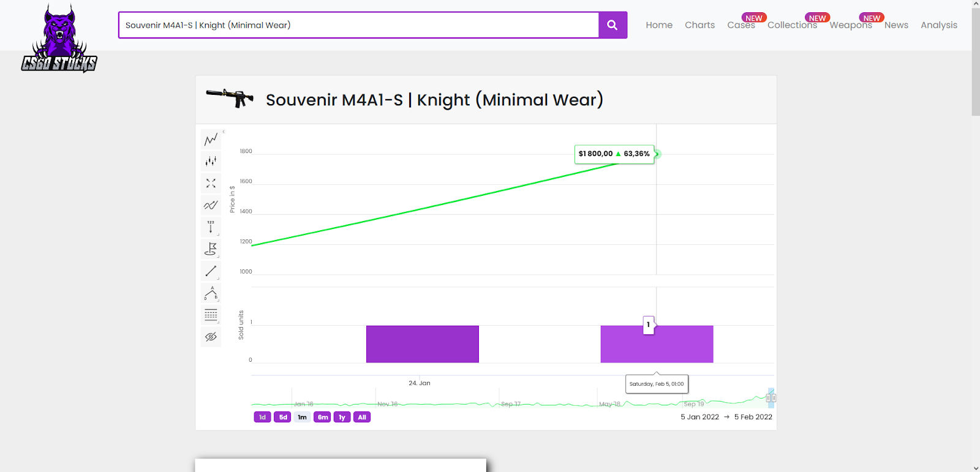Select the 123 label annotation tool
The width and height of the screenshot is (980, 472).
(211, 227)
